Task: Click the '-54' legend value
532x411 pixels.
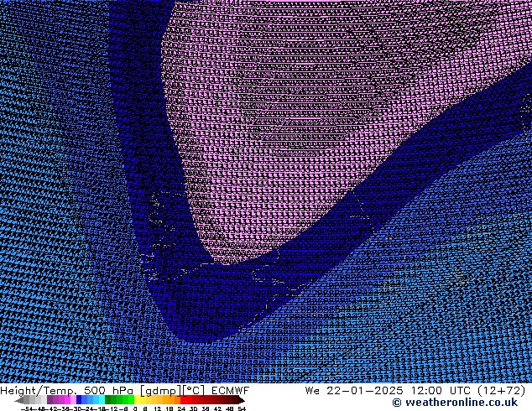Action: (x=27, y=409)
